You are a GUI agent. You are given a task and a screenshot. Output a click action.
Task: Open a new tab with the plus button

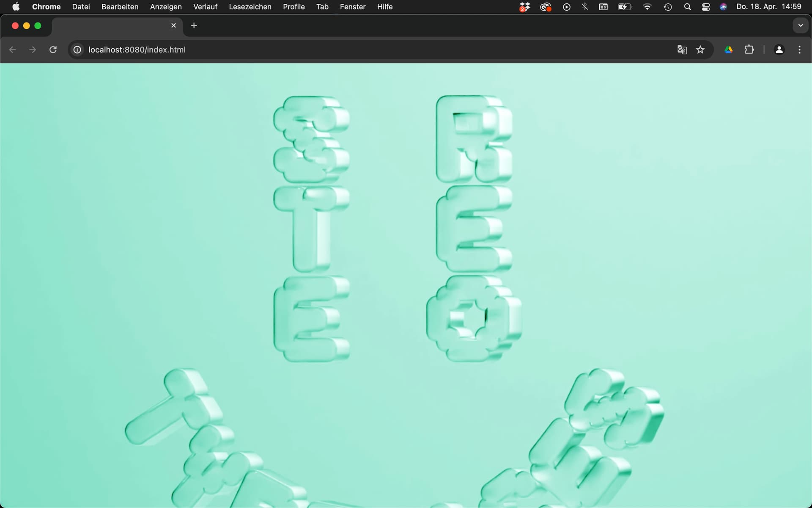194,25
